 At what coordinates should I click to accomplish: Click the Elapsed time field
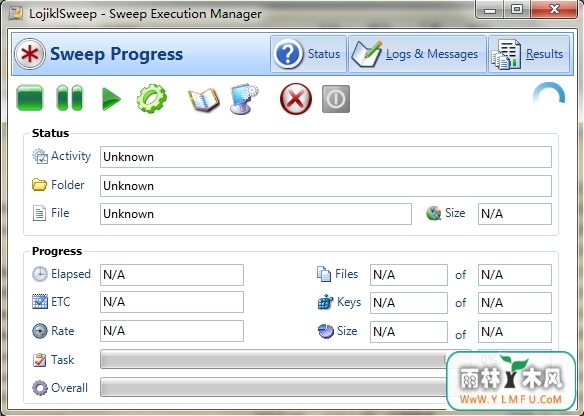pyautogui.click(x=172, y=275)
